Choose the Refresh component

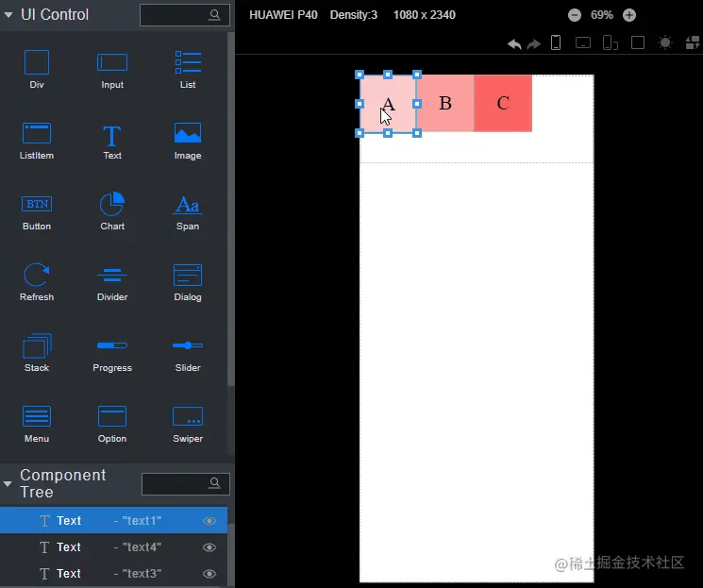point(36,282)
